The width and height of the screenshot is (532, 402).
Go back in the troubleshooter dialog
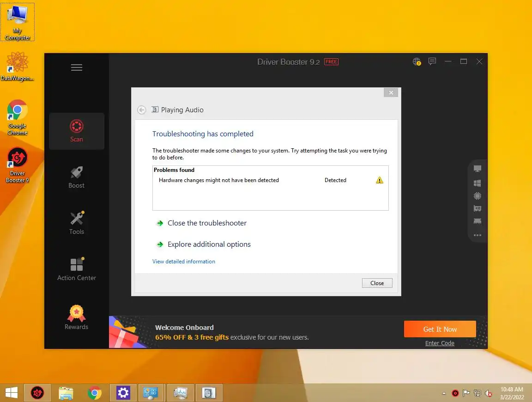click(x=141, y=110)
